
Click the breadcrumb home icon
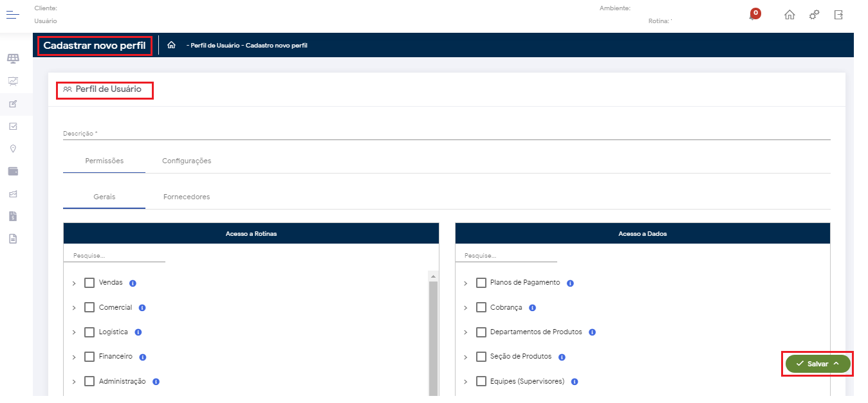tap(171, 45)
